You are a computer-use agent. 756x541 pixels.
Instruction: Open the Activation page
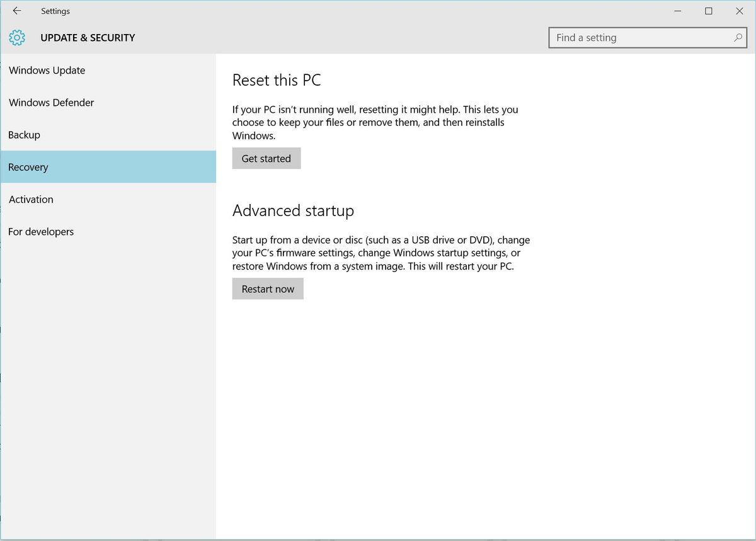coord(31,199)
